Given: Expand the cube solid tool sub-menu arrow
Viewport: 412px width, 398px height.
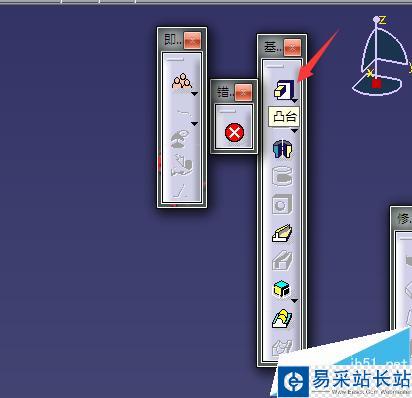Looking at the screenshot, I should (294, 301).
